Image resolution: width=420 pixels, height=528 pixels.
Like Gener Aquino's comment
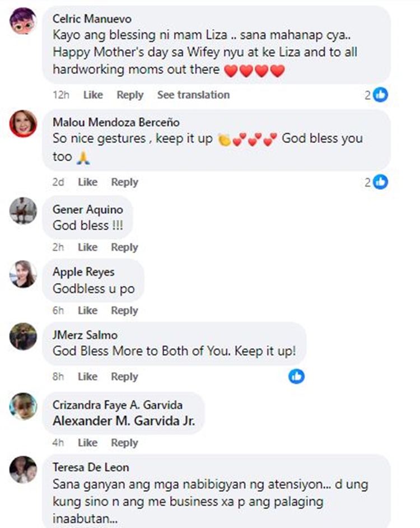87,247
